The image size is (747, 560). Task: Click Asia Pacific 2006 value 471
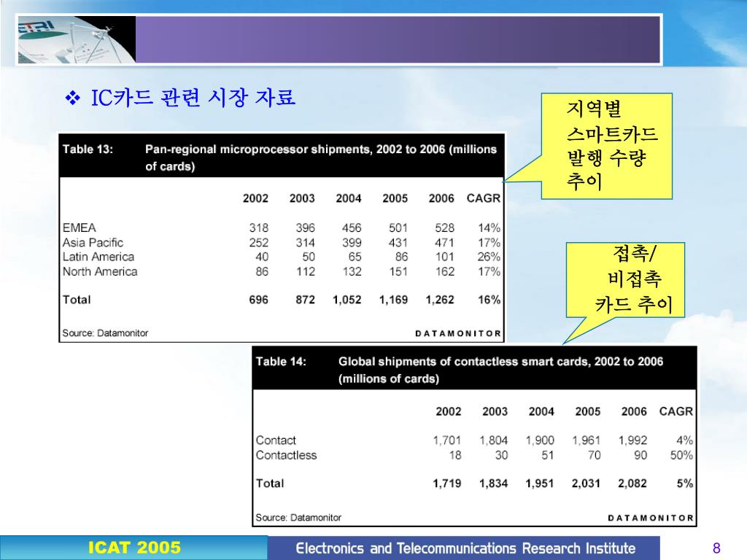[444, 242]
